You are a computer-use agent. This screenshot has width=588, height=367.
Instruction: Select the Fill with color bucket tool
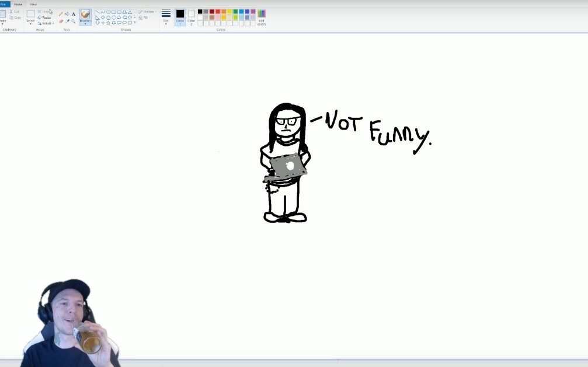point(67,14)
